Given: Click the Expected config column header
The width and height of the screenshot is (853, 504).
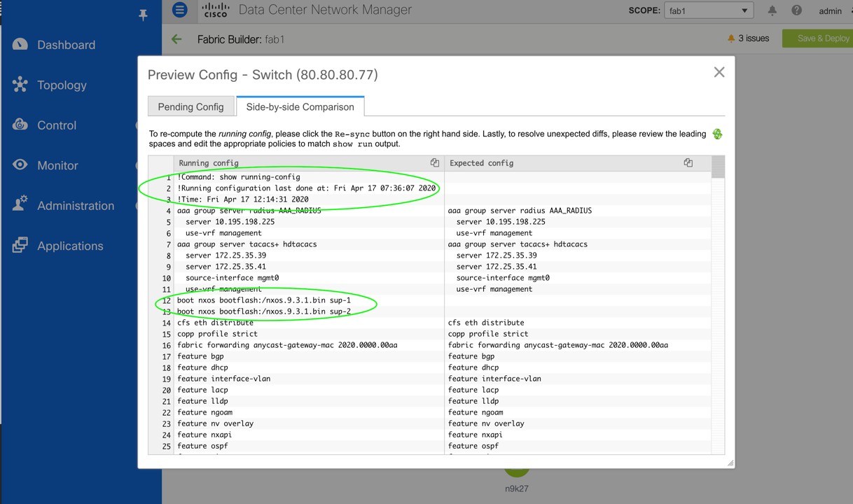Looking at the screenshot, I should (481, 163).
